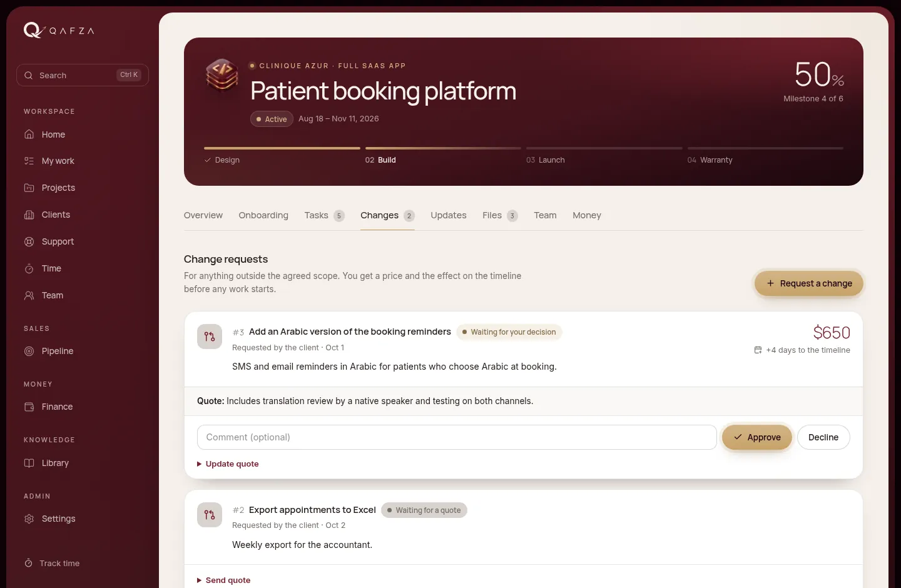This screenshot has width=901, height=588.
Task: Open Pipeline under Sales
Action: [x=83, y=351]
